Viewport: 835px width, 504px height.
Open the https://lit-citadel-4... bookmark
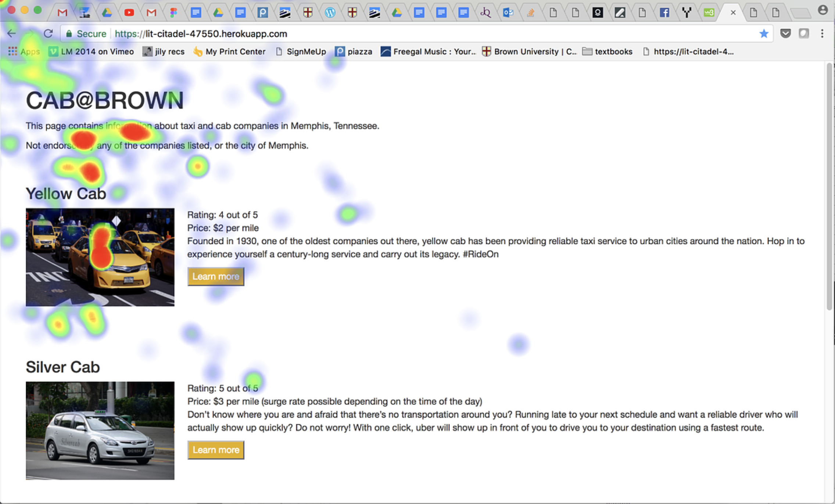pyautogui.click(x=688, y=51)
